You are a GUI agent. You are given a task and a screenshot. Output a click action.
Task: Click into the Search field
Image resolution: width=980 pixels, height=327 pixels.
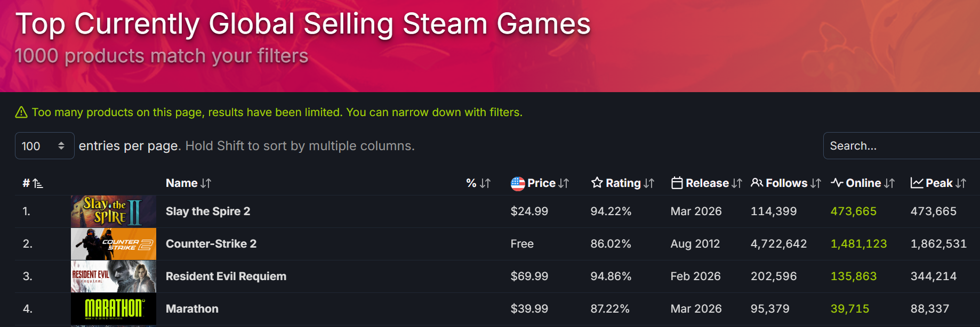coord(901,146)
